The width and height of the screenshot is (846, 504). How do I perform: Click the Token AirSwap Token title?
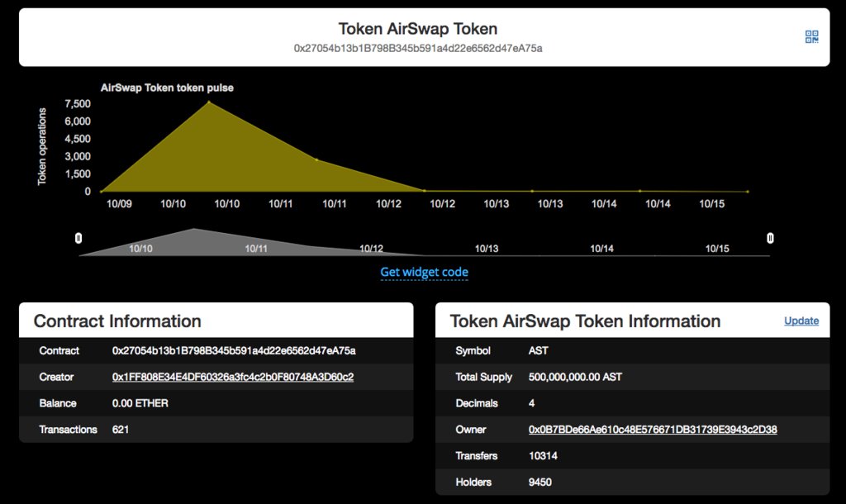(x=417, y=29)
